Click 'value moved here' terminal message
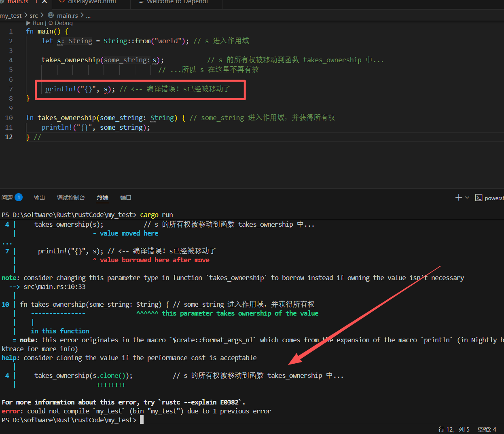This screenshot has height=434, width=504. click(x=129, y=233)
